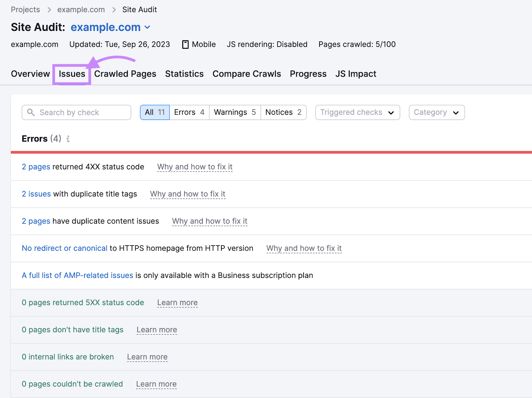Image resolution: width=532 pixels, height=398 pixels.
Task: Switch to the Crawled Pages tab
Action: pos(125,74)
